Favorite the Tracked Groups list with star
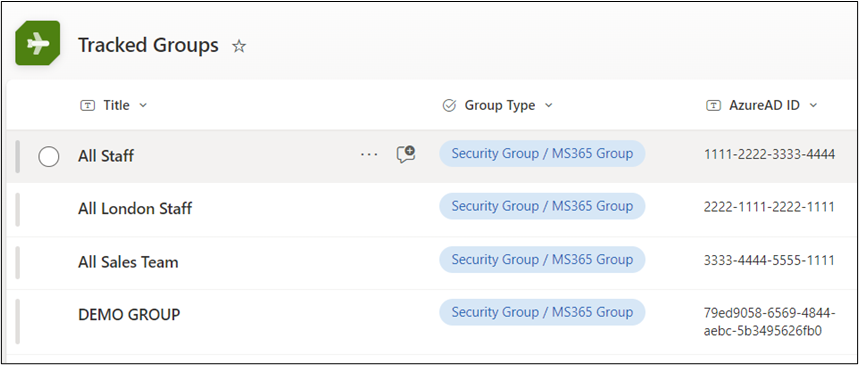859x365 pixels. 239,47
